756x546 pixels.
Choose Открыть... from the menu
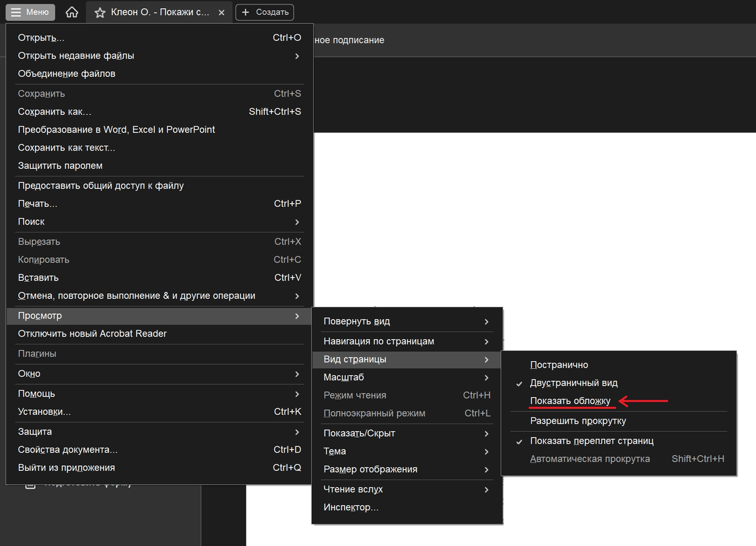(x=159, y=38)
